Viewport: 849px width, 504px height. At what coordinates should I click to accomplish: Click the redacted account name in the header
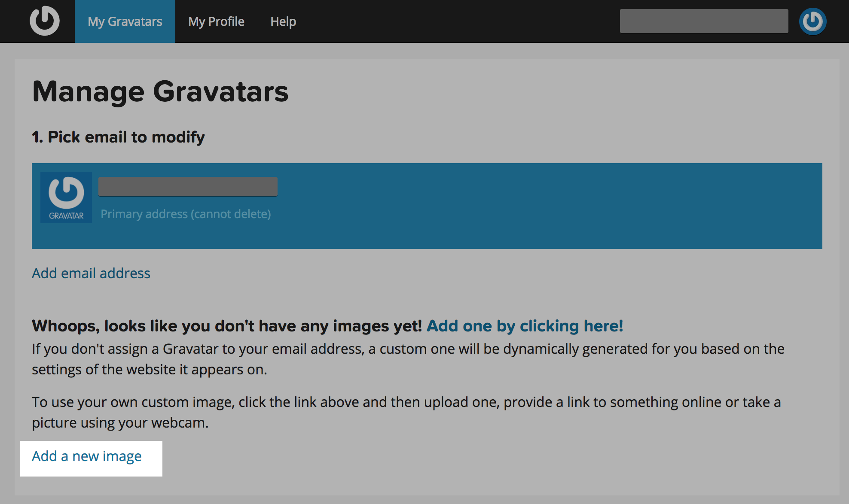pyautogui.click(x=704, y=21)
